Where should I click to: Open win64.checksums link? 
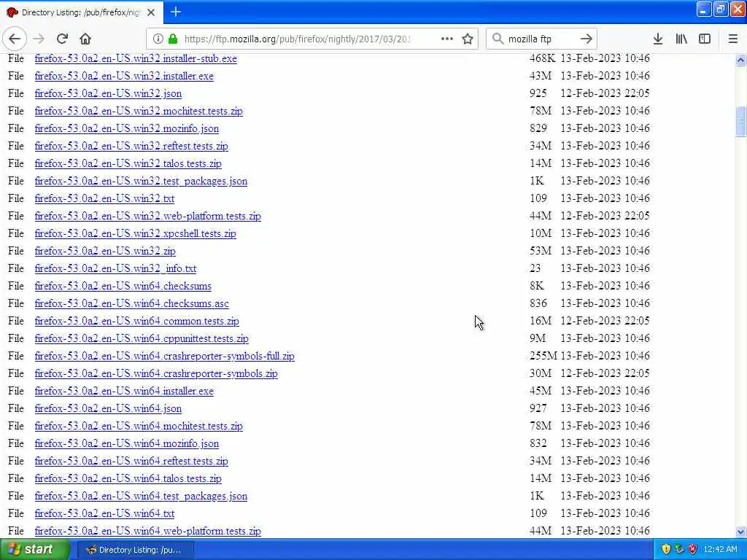click(x=123, y=286)
